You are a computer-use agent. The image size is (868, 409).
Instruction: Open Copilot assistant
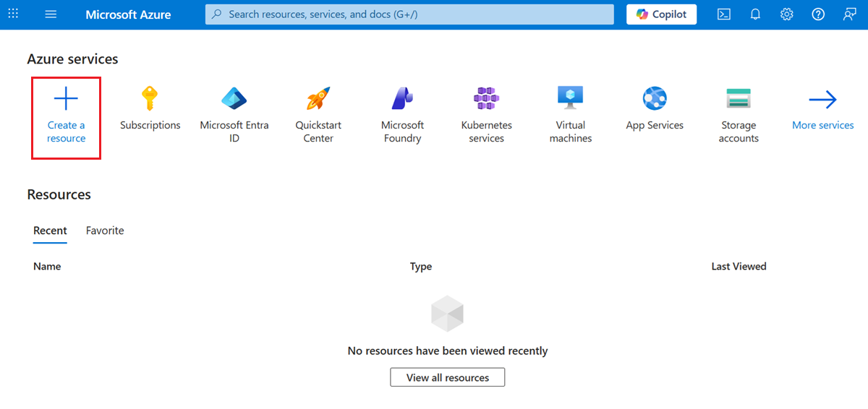(661, 14)
